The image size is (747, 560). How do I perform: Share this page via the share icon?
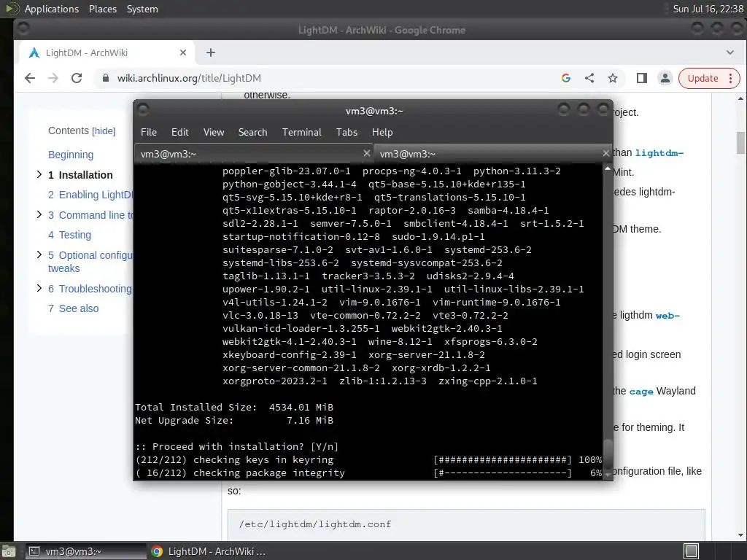[589, 78]
